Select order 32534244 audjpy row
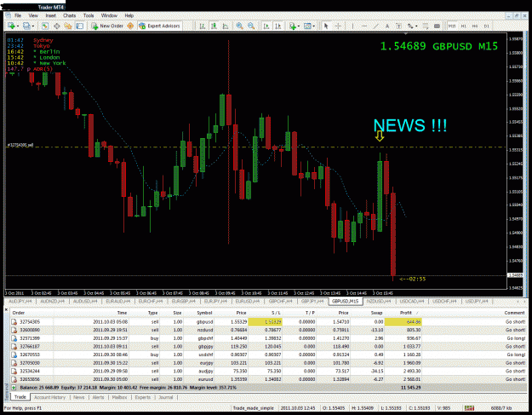The height and width of the screenshot is (415, 532). point(268,372)
